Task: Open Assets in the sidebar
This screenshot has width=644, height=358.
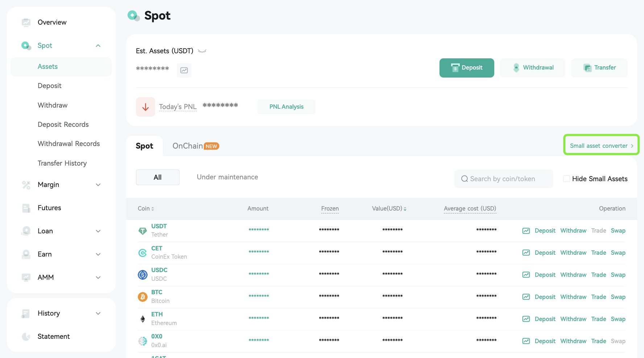Action: (x=61, y=67)
